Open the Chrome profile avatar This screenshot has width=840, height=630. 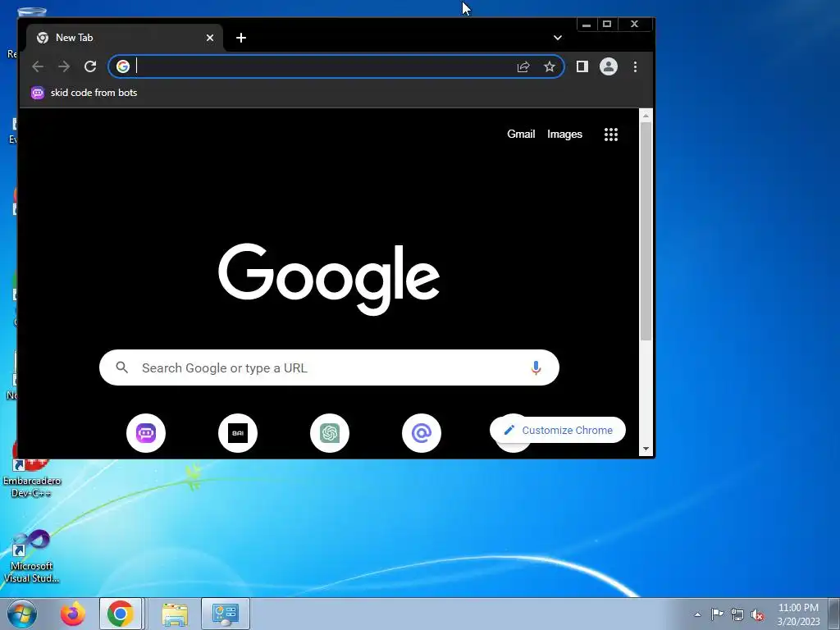[x=609, y=66]
